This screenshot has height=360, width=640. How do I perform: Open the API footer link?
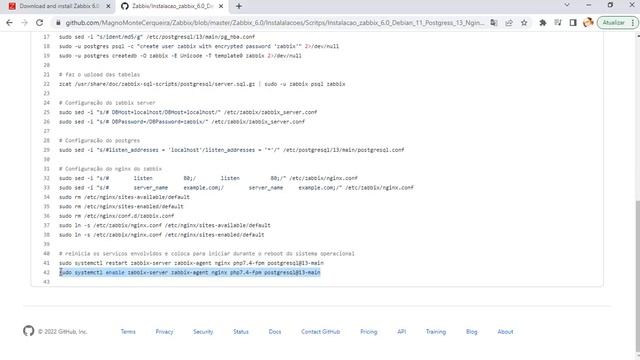coord(402,332)
